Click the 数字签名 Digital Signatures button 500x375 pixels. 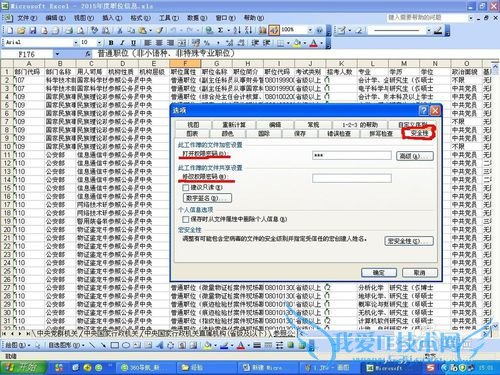click(x=207, y=198)
